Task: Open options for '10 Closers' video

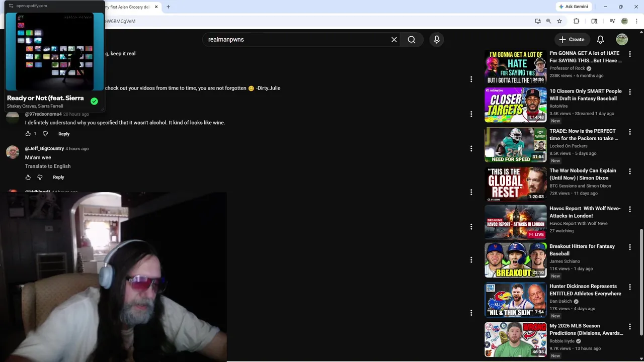Action: [x=630, y=92]
